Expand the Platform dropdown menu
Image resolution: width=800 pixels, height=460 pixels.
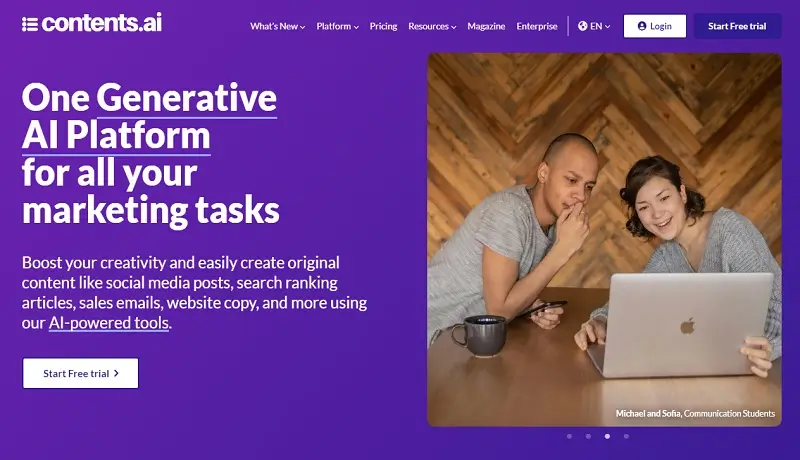(x=337, y=26)
